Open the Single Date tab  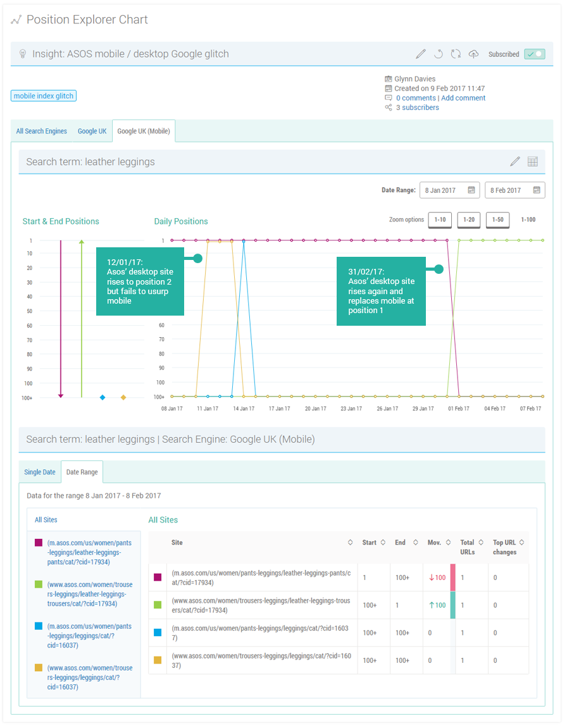pyautogui.click(x=40, y=472)
